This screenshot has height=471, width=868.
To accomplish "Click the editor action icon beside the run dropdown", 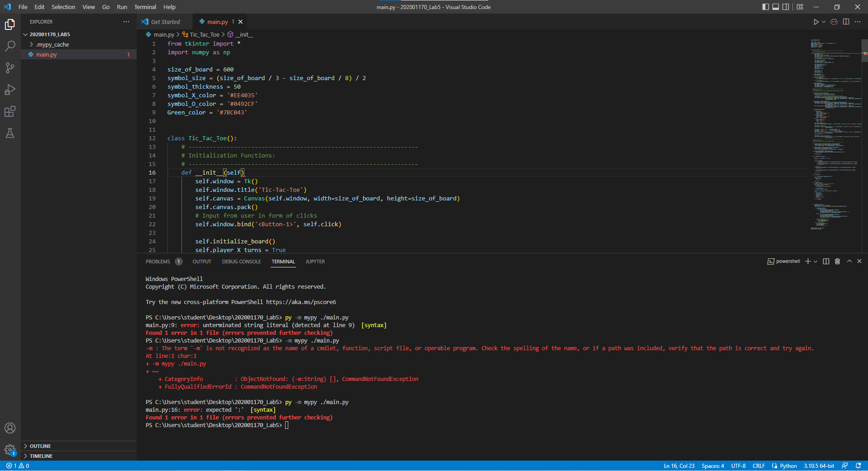I will 834,22.
